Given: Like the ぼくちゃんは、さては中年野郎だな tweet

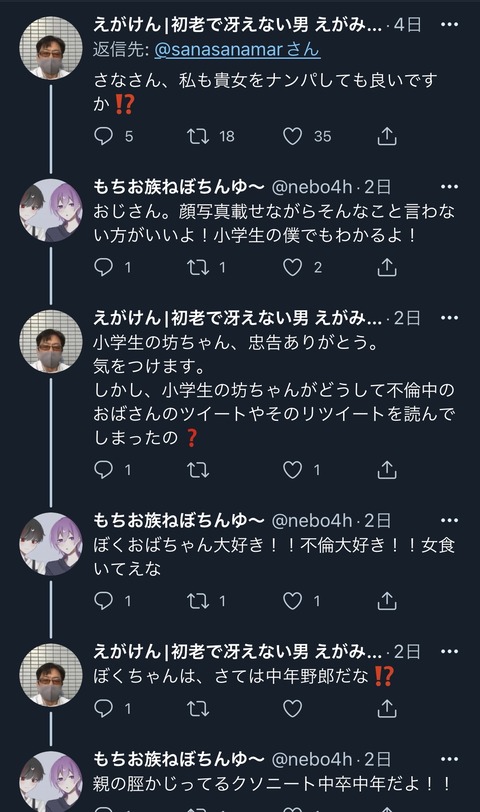Looking at the screenshot, I should 293,708.
